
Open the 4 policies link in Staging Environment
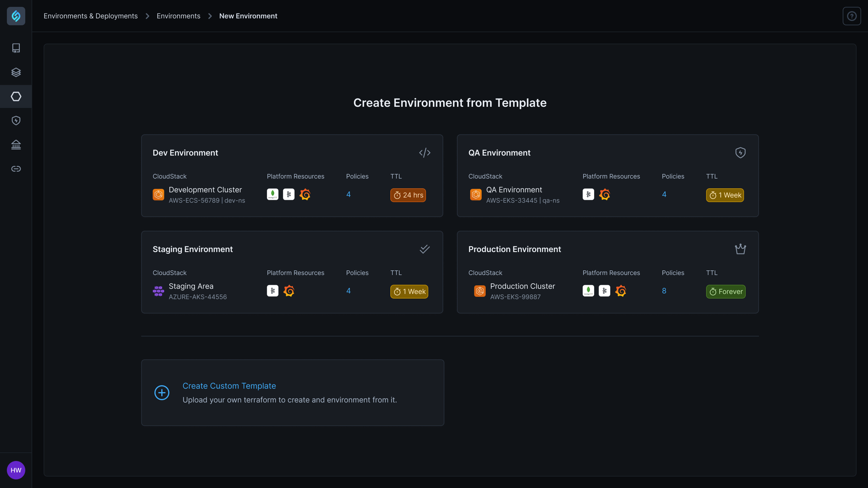(x=348, y=291)
